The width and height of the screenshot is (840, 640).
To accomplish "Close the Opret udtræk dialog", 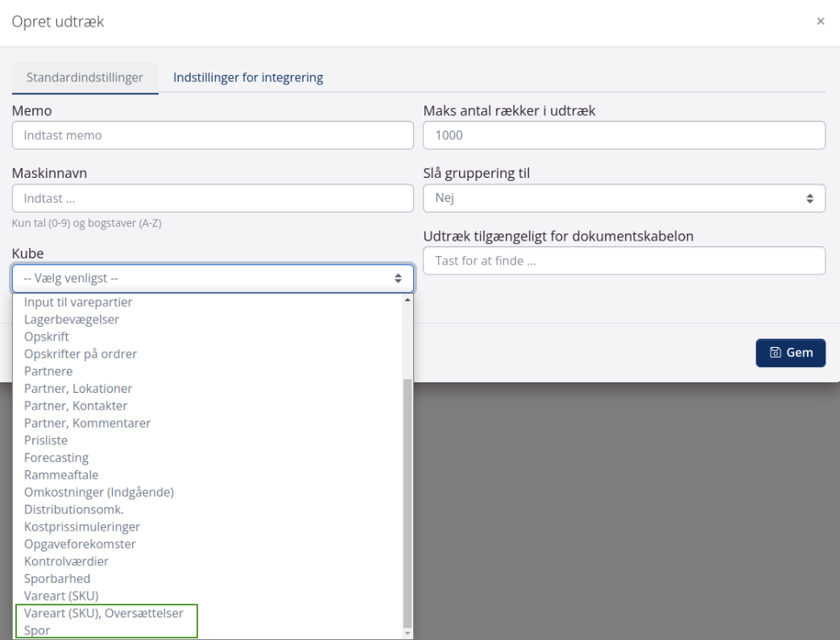I will click(820, 22).
